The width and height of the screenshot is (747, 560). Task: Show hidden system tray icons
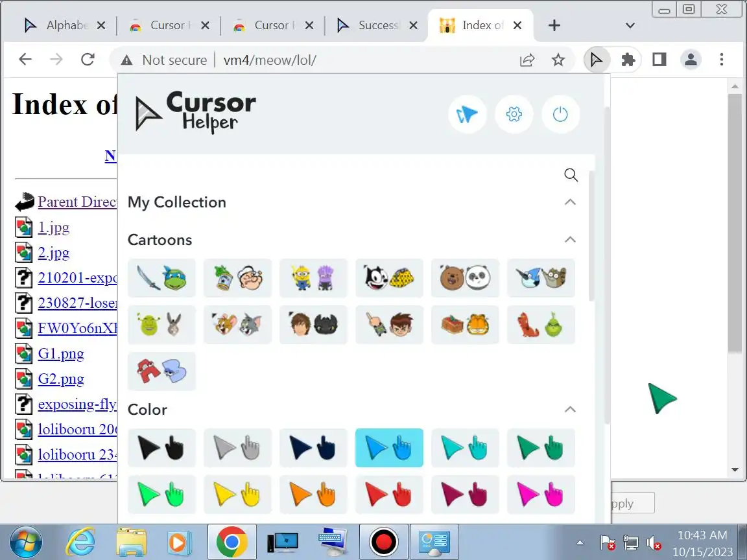(x=580, y=542)
